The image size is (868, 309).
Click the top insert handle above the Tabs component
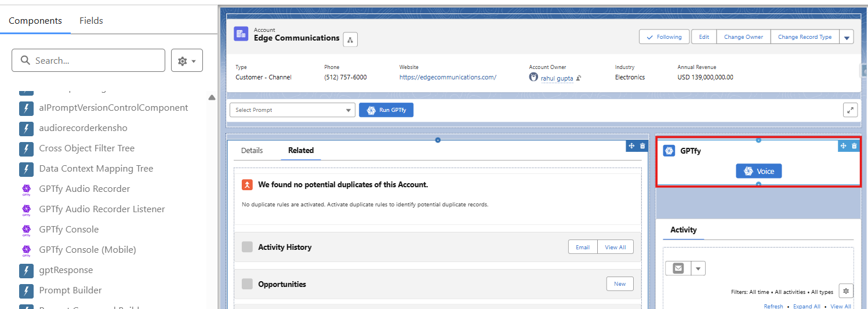coord(438,140)
